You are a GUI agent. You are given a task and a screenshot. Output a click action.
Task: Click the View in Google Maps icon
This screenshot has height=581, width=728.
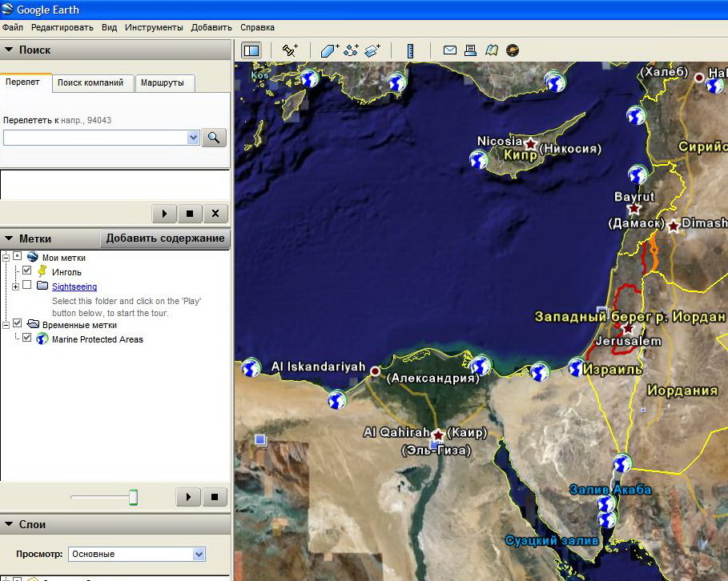[x=492, y=50]
